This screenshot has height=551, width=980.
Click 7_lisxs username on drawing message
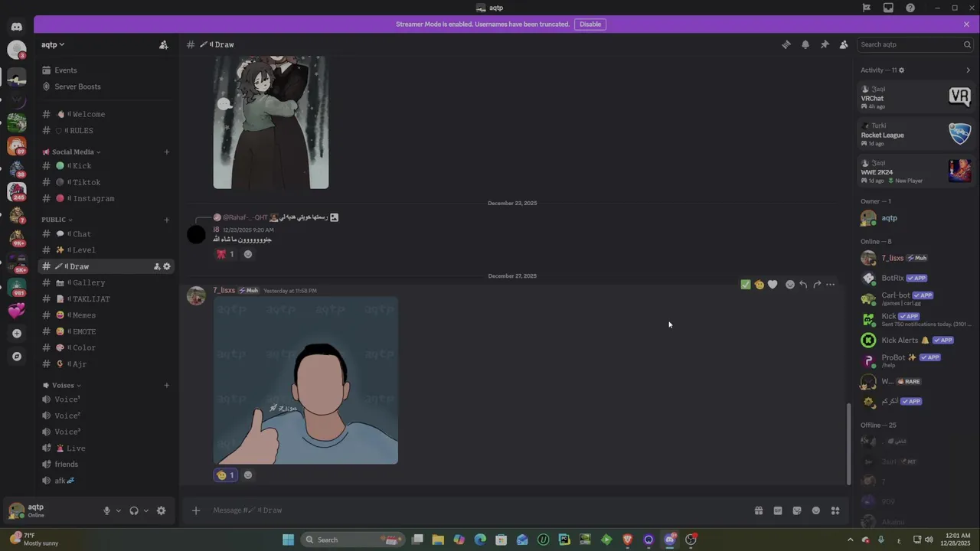tap(224, 291)
